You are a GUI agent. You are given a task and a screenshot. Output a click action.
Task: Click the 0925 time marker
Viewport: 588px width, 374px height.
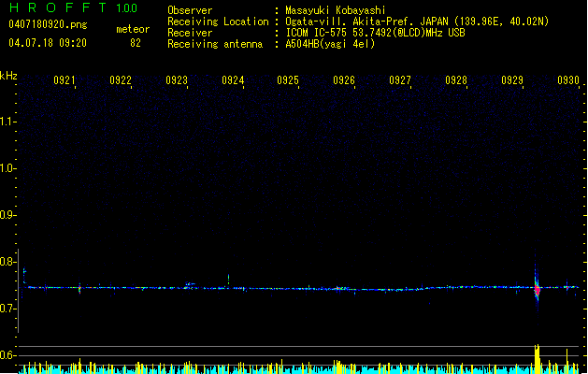pos(288,80)
